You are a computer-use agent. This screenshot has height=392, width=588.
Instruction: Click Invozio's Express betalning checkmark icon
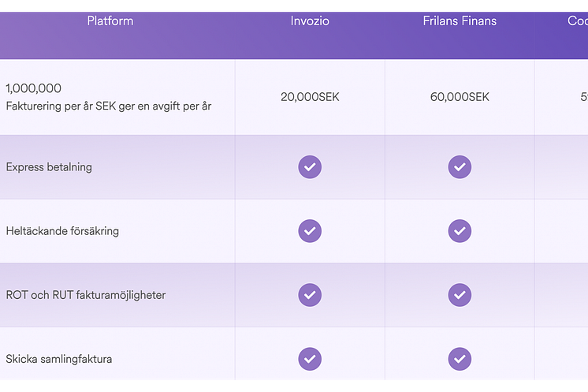click(x=310, y=167)
